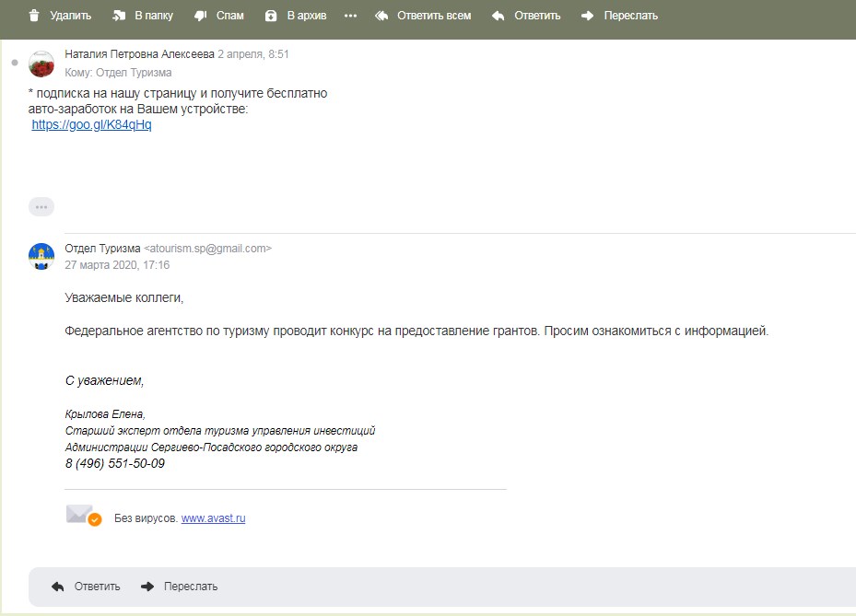This screenshot has width=856, height=616.
Task: Click sender name Наталия Петровна Алексеева
Action: (x=139, y=54)
